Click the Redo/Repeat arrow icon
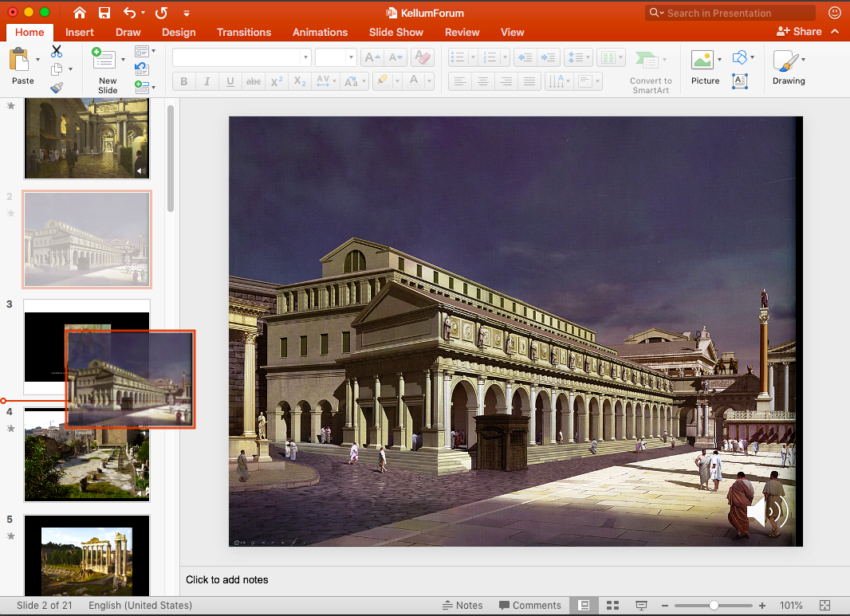 (161, 13)
